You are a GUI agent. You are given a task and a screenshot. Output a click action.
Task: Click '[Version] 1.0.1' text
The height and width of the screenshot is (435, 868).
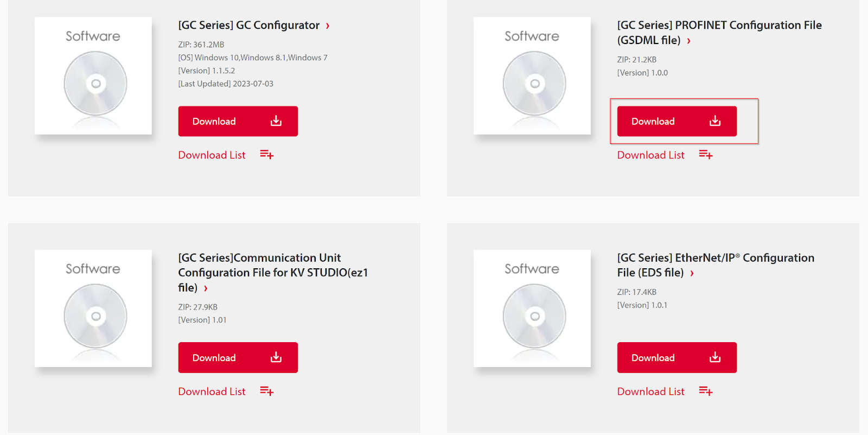point(642,305)
